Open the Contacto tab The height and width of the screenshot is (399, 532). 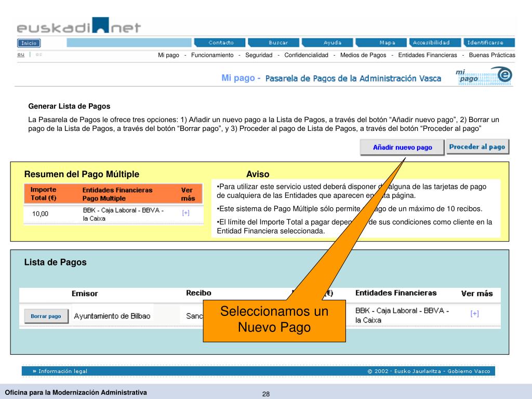pyautogui.click(x=220, y=43)
